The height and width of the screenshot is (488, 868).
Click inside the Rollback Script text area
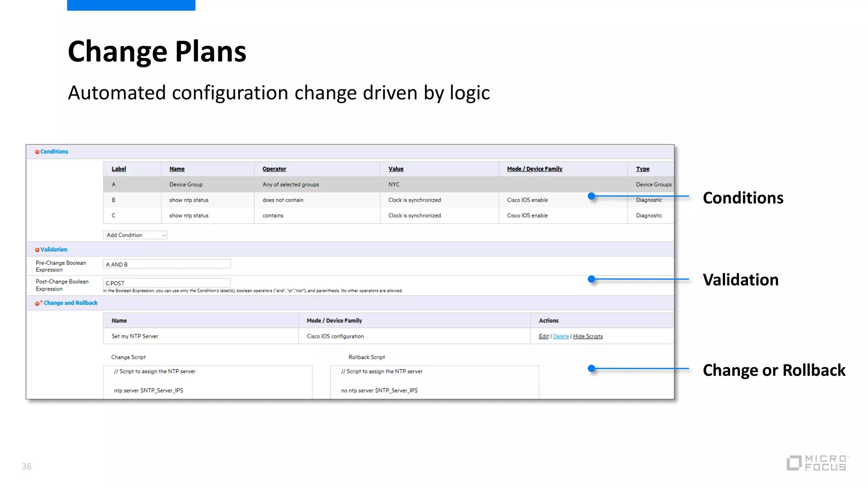pyautogui.click(x=434, y=382)
